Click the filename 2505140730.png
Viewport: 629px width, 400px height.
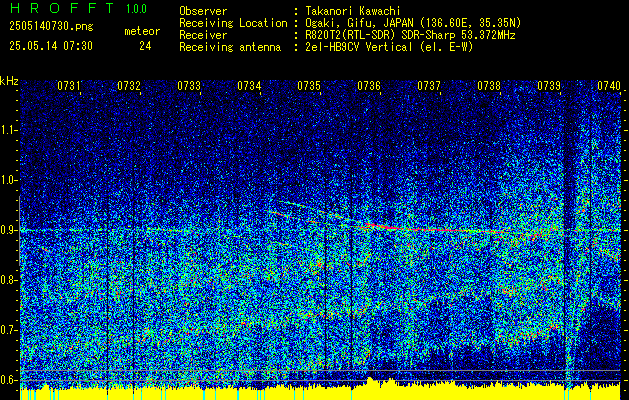51,27
